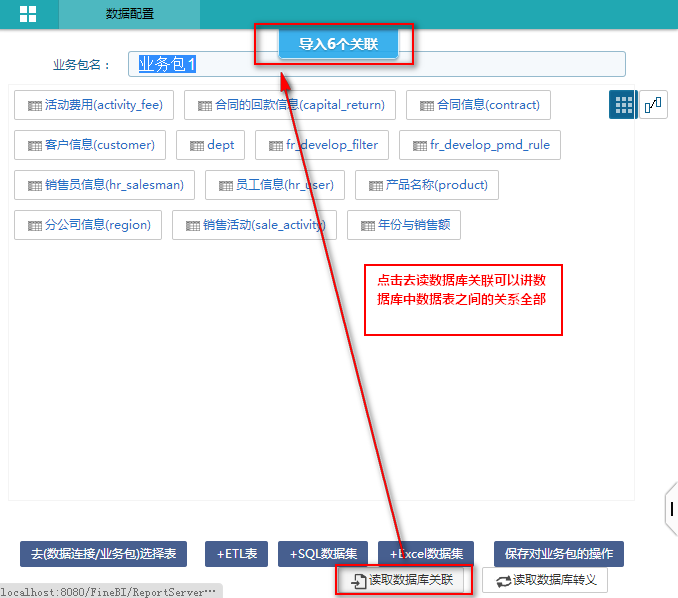This screenshot has width=678, height=598.
Task: Click the table icon on 分公司信息(region)
Action: pos(34,225)
